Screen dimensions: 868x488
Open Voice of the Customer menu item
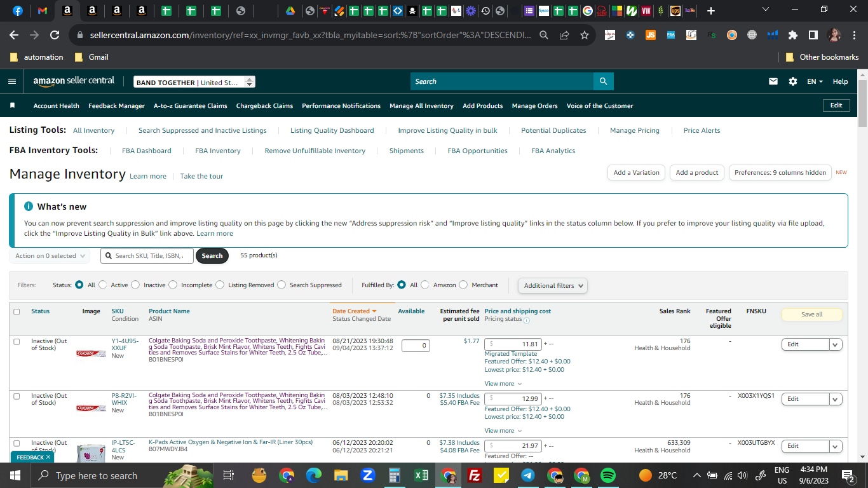pyautogui.click(x=600, y=106)
